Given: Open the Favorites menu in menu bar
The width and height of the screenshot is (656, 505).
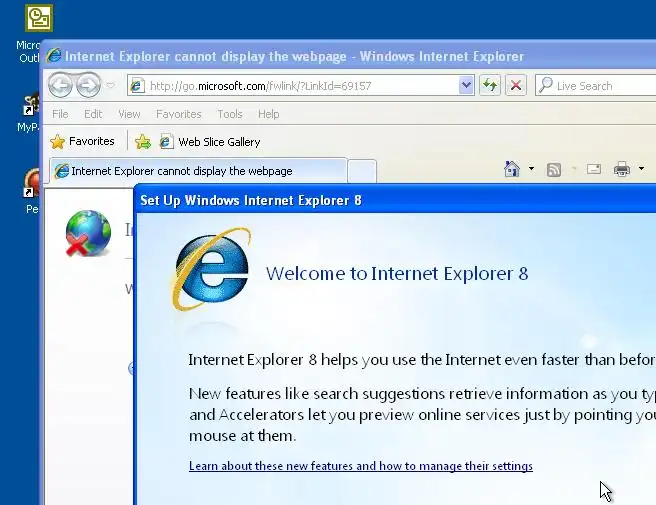Looking at the screenshot, I should click(179, 114).
